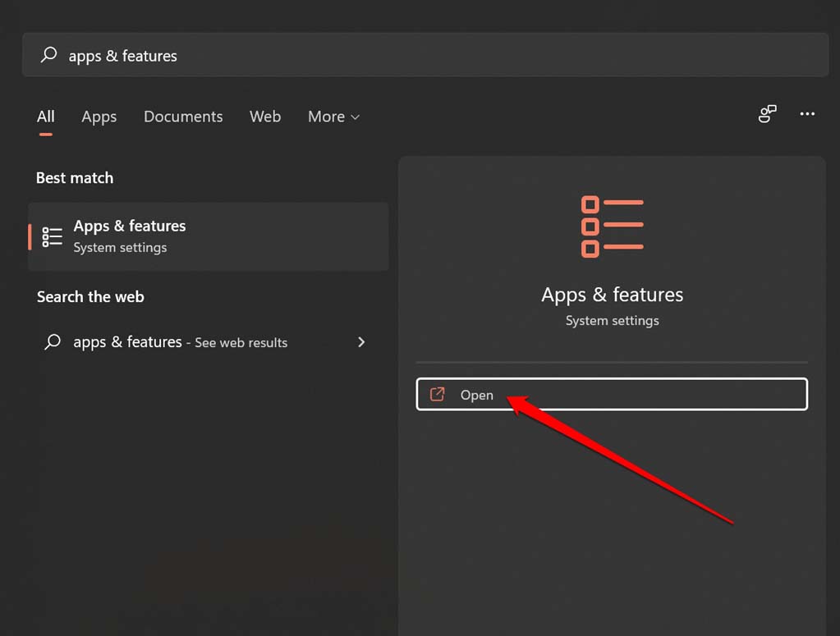Click the ellipsis options icon at top right
The width and height of the screenshot is (840, 636).
[x=807, y=115]
